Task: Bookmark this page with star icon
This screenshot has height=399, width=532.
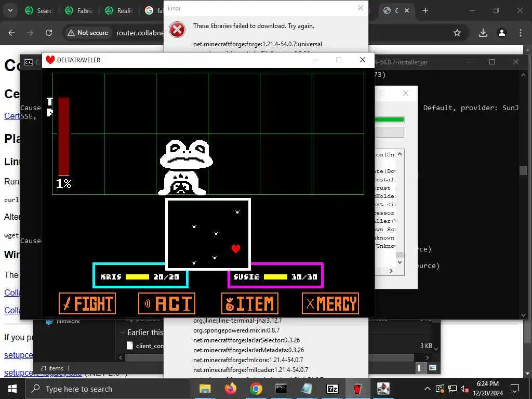Action: click(x=457, y=33)
